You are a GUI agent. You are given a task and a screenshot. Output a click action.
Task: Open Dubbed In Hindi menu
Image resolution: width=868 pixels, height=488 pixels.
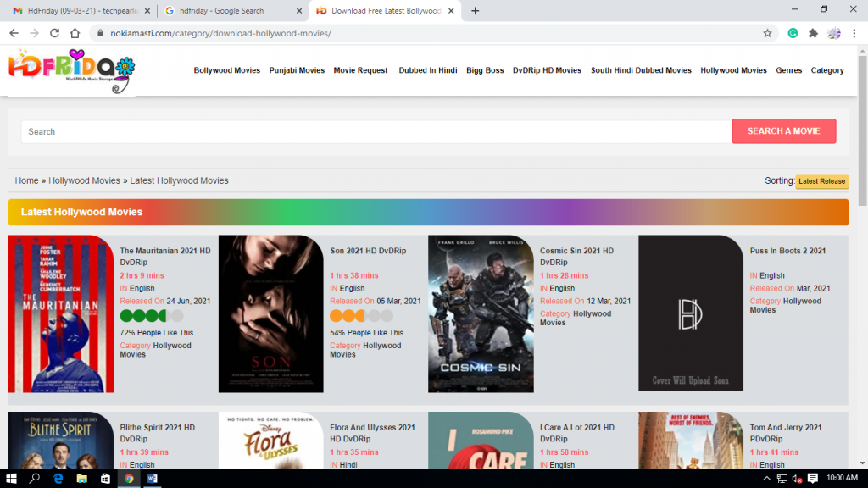428,70
